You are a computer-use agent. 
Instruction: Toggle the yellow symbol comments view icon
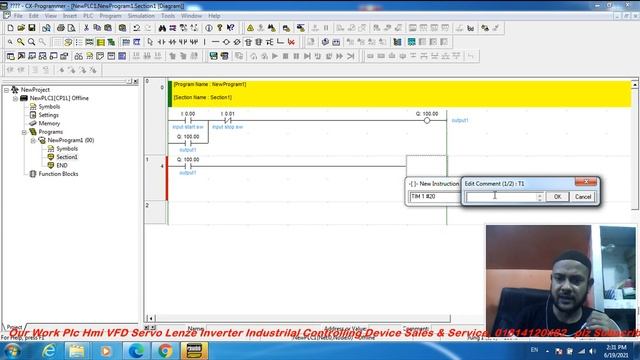coord(100,42)
